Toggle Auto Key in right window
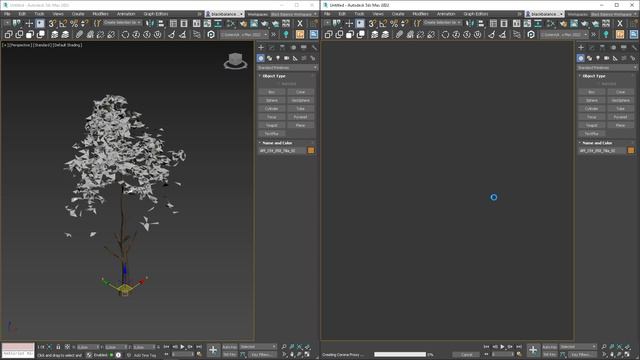 (x=549, y=347)
